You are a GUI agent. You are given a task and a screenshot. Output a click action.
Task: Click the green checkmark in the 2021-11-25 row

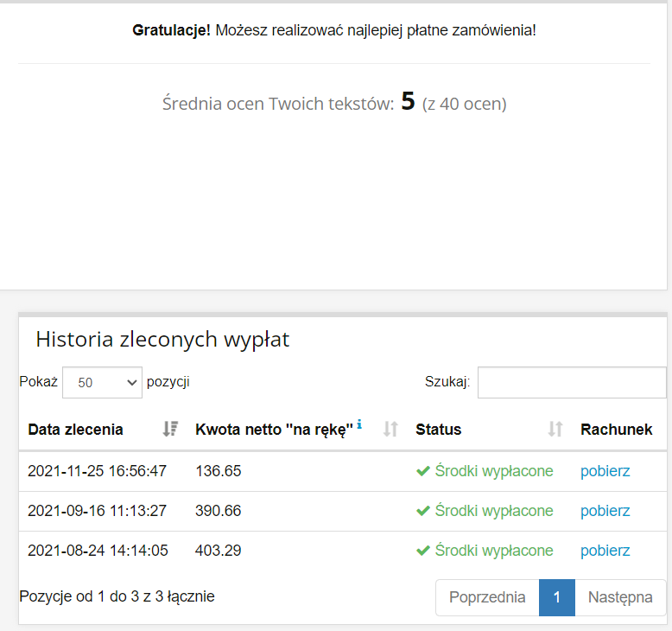422,471
